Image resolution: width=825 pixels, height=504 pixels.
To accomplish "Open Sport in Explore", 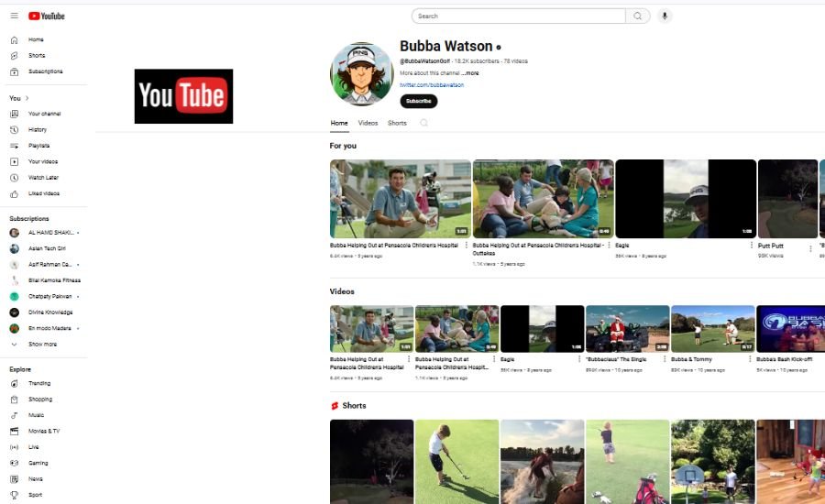I will pos(36,495).
